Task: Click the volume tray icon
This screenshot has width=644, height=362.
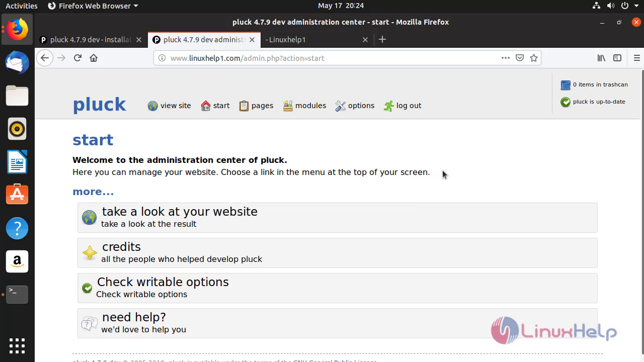Action: 610,6
